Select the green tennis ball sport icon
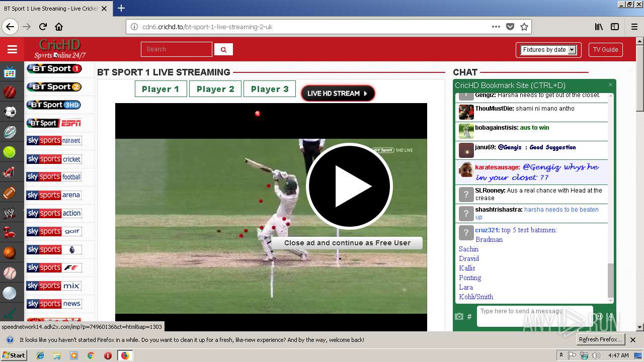This screenshot has height=362, width=644. pyautogui.click(x=10, y=152)
